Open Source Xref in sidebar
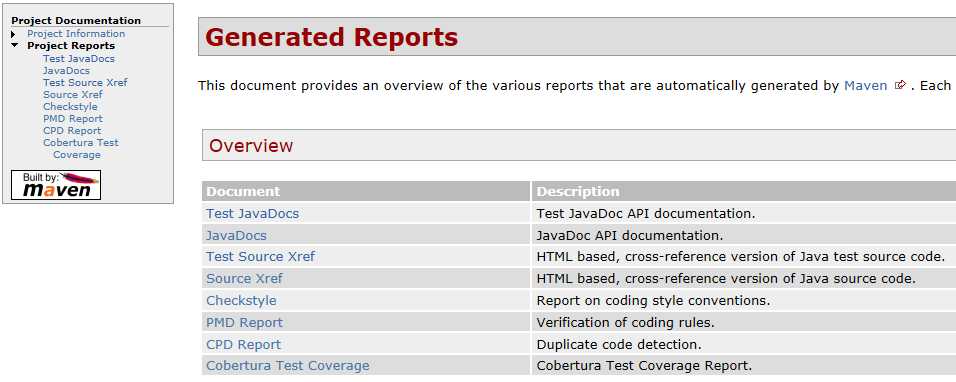 [73, 94]
